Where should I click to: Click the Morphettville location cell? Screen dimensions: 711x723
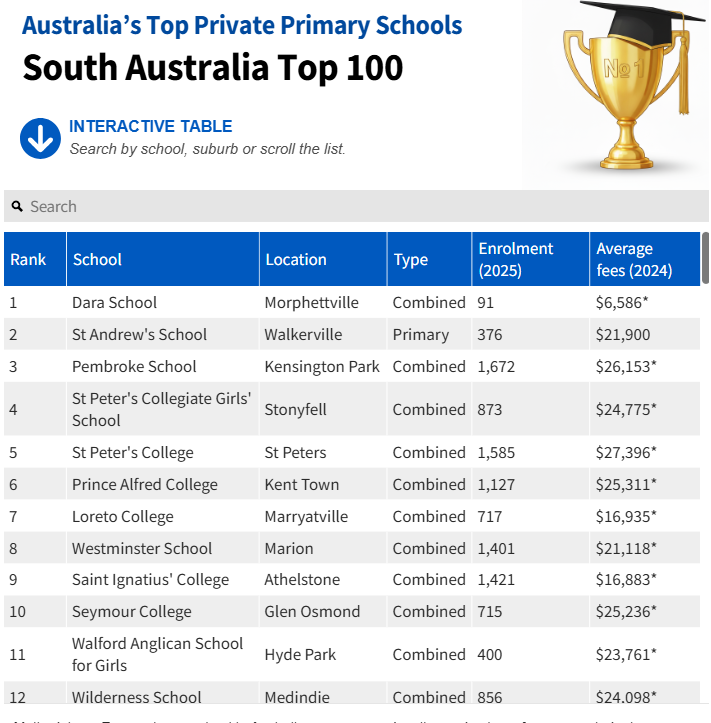(323, 302)
